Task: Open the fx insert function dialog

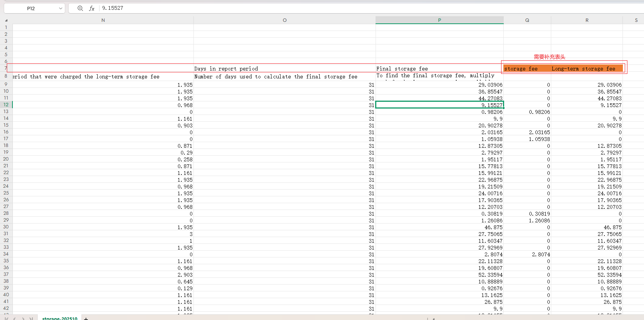Action: pos(92,8)
